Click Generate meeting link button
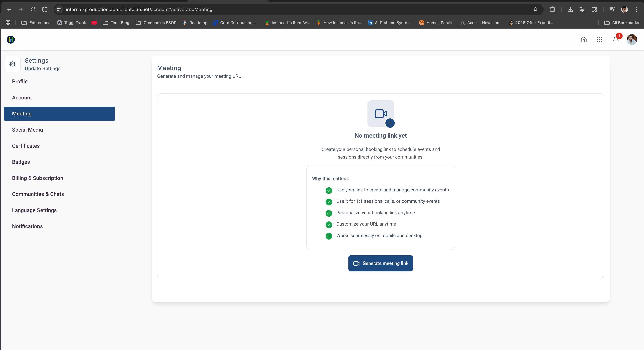This screenshot has height=350, width=644. [381, 263]
